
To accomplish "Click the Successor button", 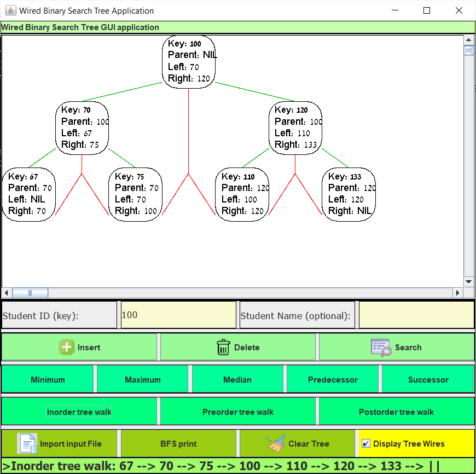I will pos(428,379).
